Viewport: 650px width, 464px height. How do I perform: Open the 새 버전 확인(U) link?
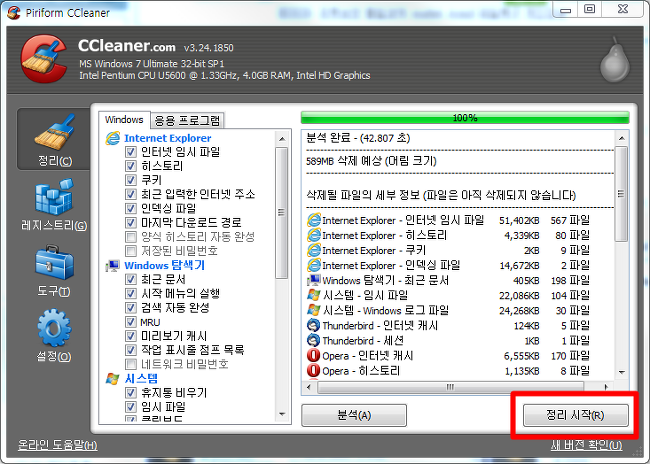586,445
